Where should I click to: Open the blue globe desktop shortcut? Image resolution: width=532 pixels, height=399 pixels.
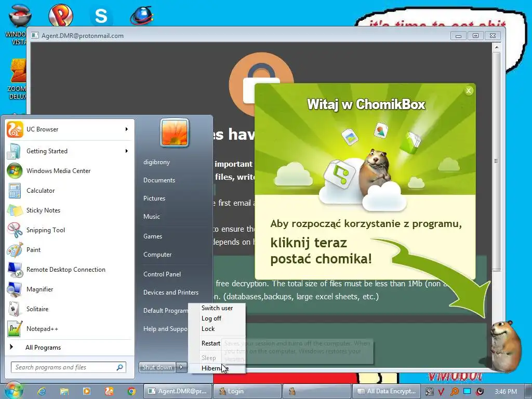pos(142,16)
